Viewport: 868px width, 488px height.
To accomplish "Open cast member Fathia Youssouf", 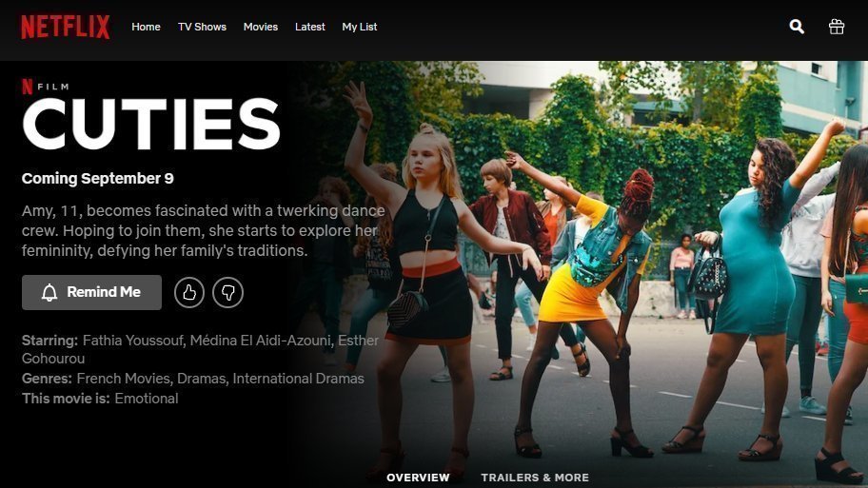I will tap(133, 341).
